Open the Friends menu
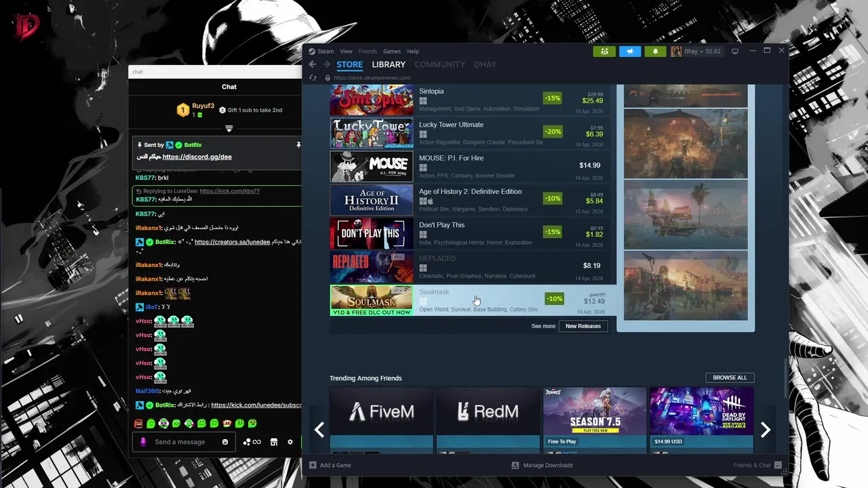 point(368,52)
